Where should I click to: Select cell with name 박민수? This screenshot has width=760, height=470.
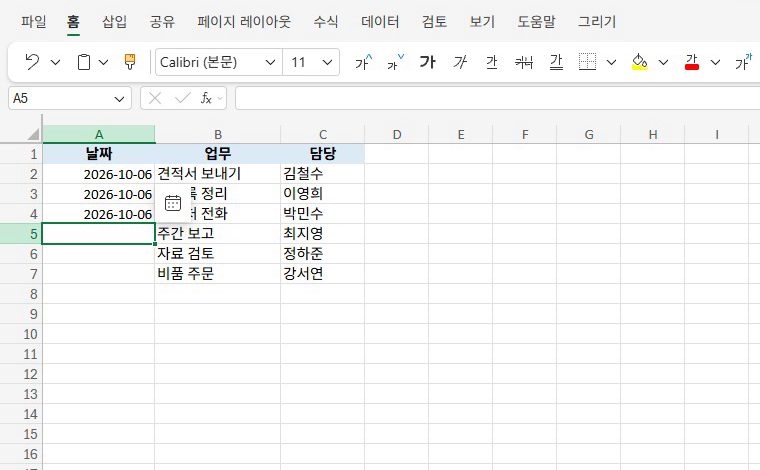(323, 214)
